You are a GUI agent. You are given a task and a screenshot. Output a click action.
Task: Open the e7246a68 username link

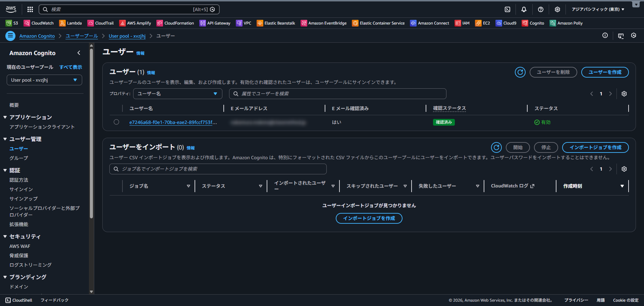coord(173,122)
